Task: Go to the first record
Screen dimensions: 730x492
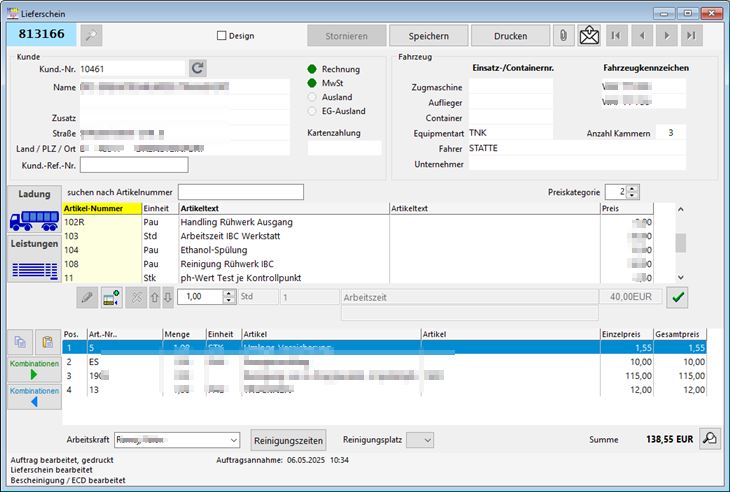Action: pos(616,36)
